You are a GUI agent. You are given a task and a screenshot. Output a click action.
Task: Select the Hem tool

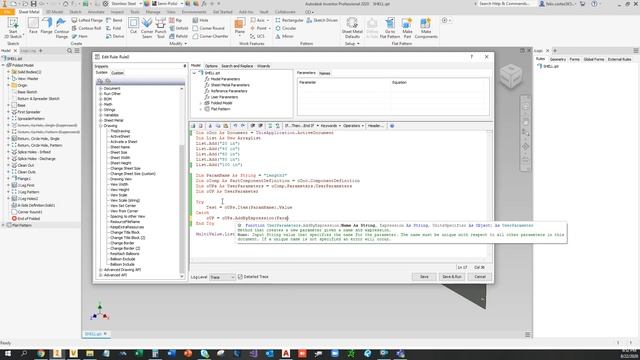point(80,36)
